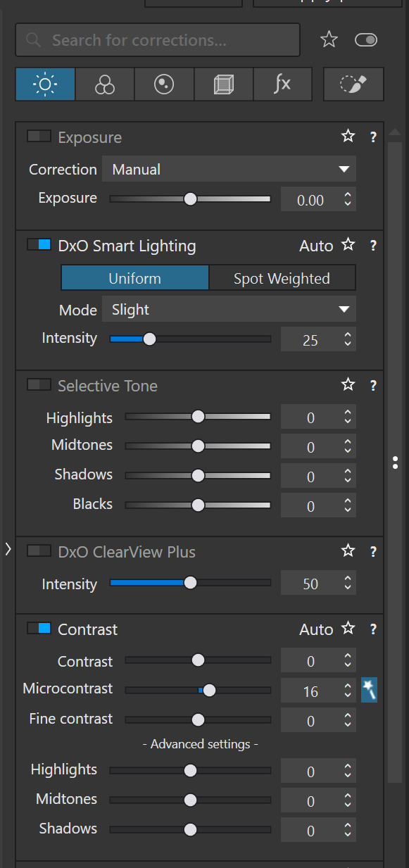Select the Uniform tab
Viewport: 409px width, 868px height.
[x=134, y=278]
